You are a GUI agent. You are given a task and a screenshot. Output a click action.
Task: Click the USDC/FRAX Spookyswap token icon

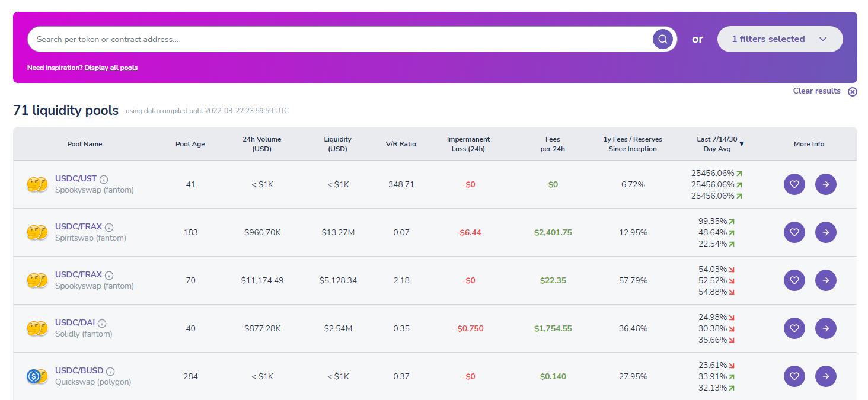37,280
